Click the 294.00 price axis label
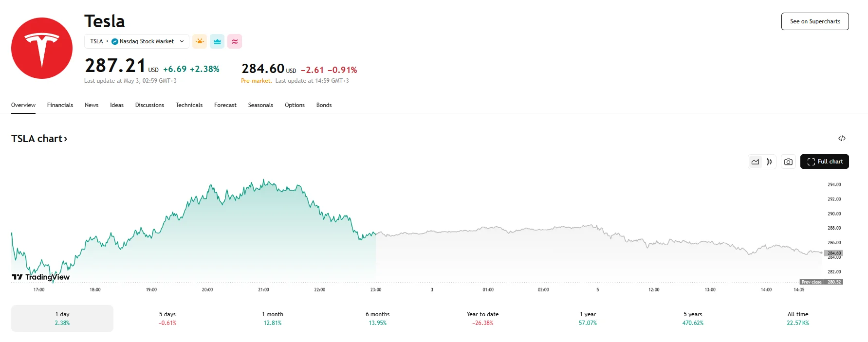The height and width of the screenshot is (342, 868). coord(834,184)
